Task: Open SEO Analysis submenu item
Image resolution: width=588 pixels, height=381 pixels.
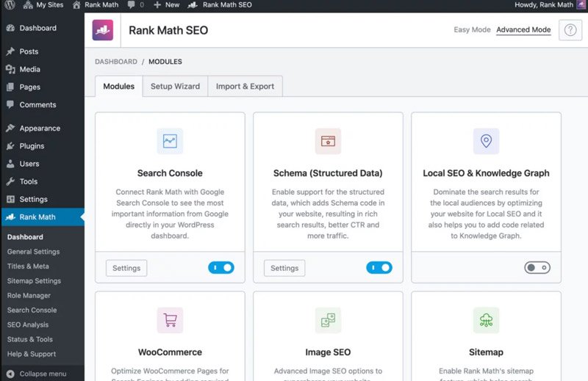Action: pos(27,324)
